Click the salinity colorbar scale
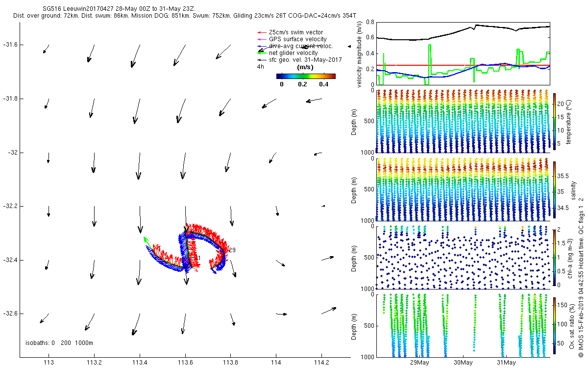Image resolution: width=588 pixels, height=368 pixels. pyautogui.click(x=554, y=189)
